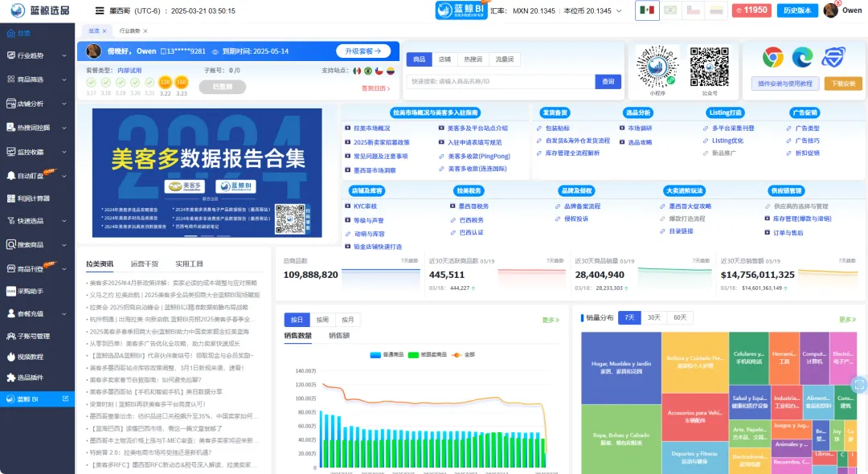The image size is (868, 474).
Task: Open 插件安装与使用教程 button
Action: [785, 84]
